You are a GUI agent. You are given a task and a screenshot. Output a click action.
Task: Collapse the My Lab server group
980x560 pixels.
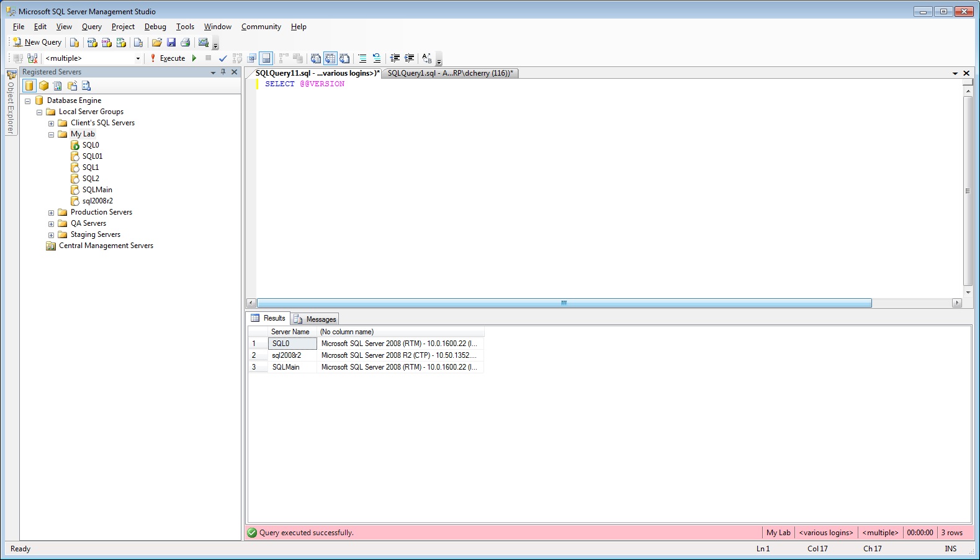point(51,135)
